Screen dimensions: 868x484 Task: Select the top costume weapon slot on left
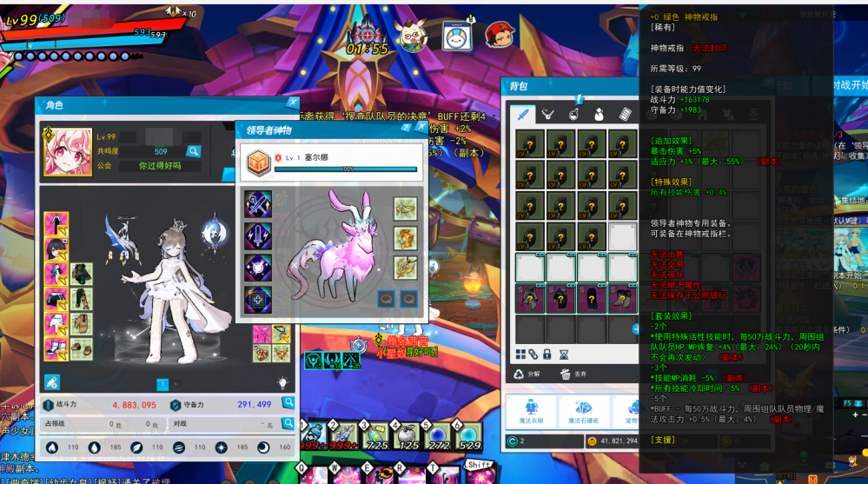[x=56, y=223]
